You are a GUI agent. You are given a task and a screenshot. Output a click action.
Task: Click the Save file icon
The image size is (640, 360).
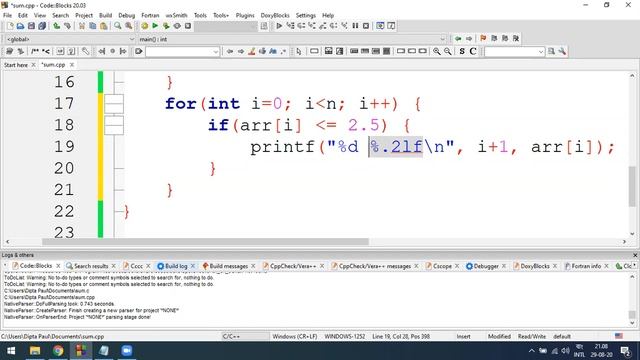coord(31,26)
